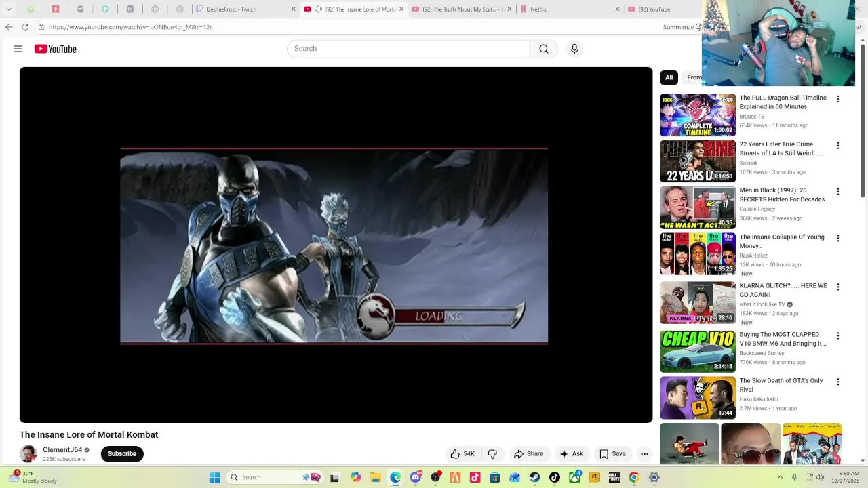
Task: Open options for Men in Black video
Action: tap(837, 192)
